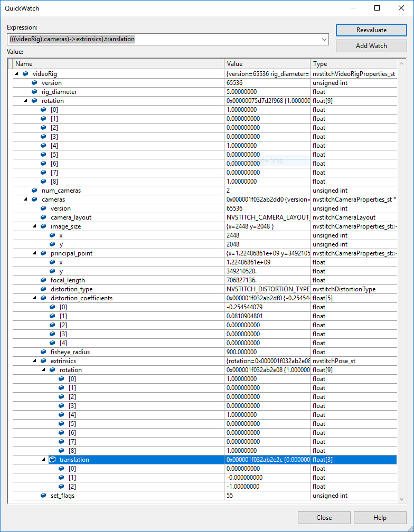The height and width of the screenshot is (532, 414).
Task: Click icon beside principal_point y
Action: point(52,271)
